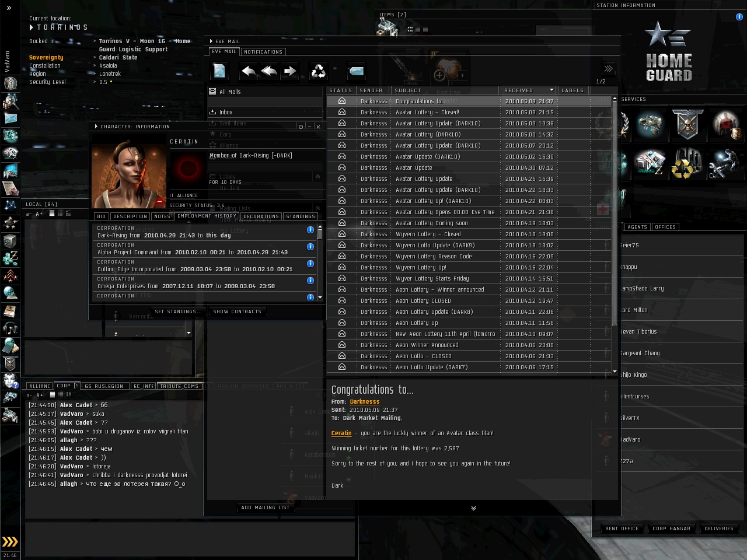This screenshot has height=560, width=747.
Task: Switch to the Notifications tab
Action: pyautogui.click(x=263, y=52)
